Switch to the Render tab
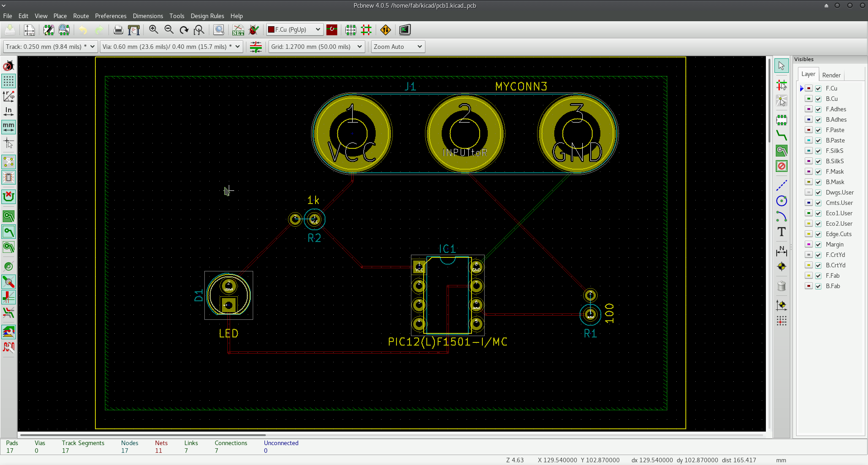This screenshot has height=465, width=868. (x=831, y=75)
